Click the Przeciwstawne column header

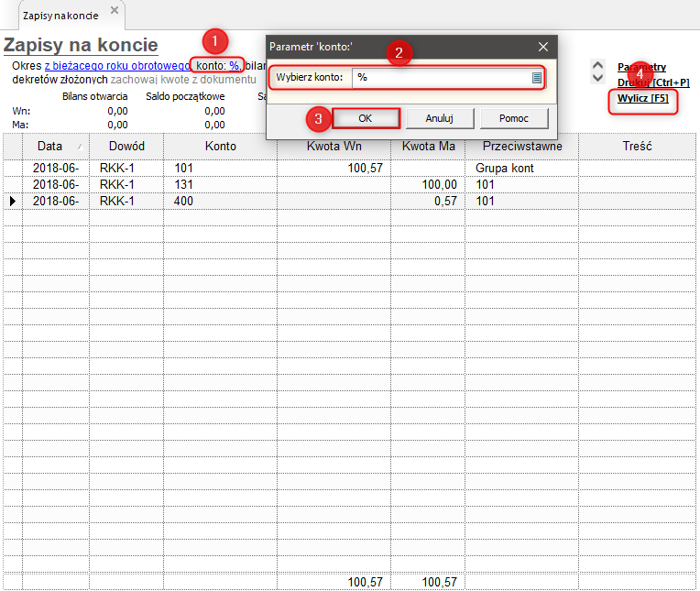coord(522,146)
